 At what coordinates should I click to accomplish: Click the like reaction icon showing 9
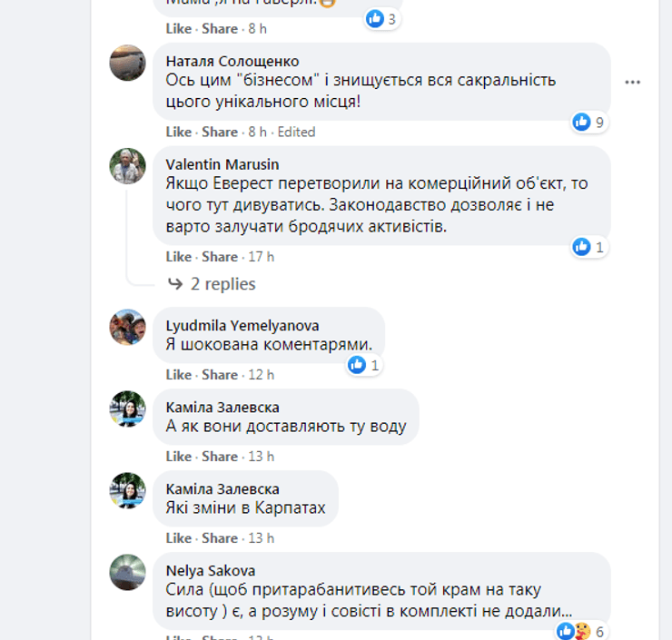(582, 122)
